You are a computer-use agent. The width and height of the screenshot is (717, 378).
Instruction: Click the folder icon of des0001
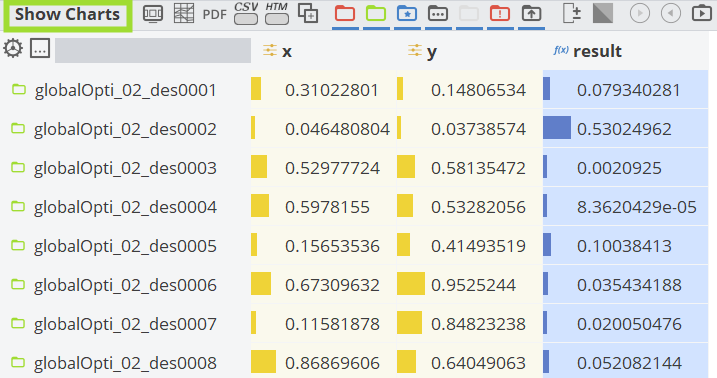(19, 89)
